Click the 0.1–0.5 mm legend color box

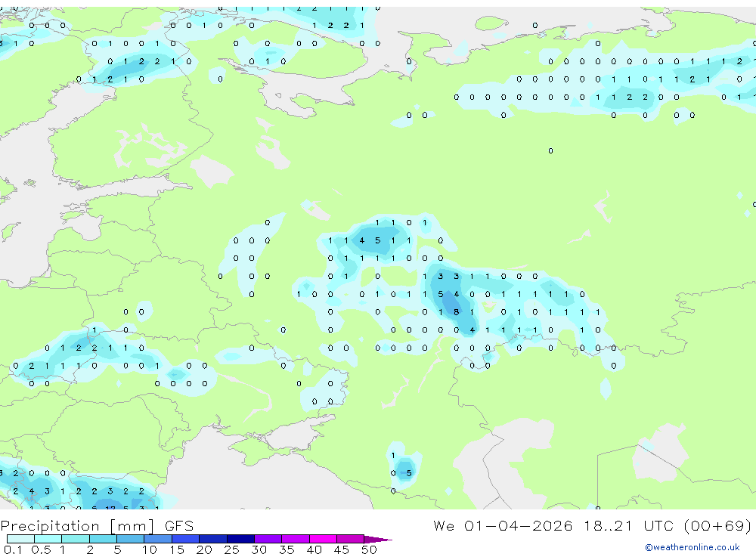tap(20, 539)
